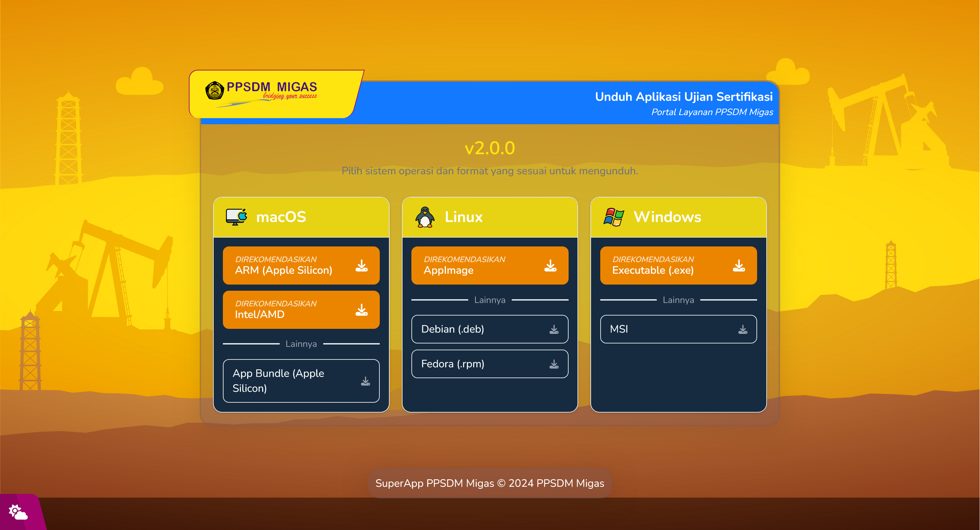The width and height of the screenshot is (980, 530).
Task: Download the recommended AppImage
Action: coord(490,266)
